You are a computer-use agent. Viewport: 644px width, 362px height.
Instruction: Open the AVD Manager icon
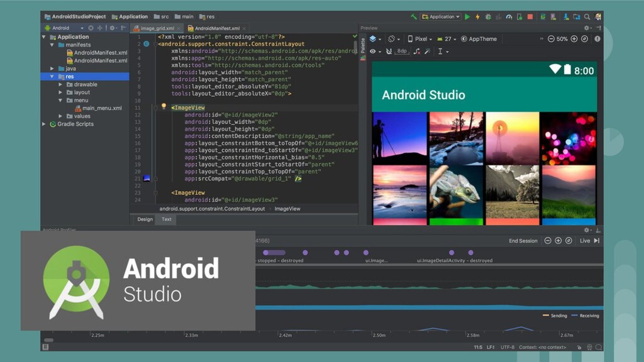click(x=553, y=17)
